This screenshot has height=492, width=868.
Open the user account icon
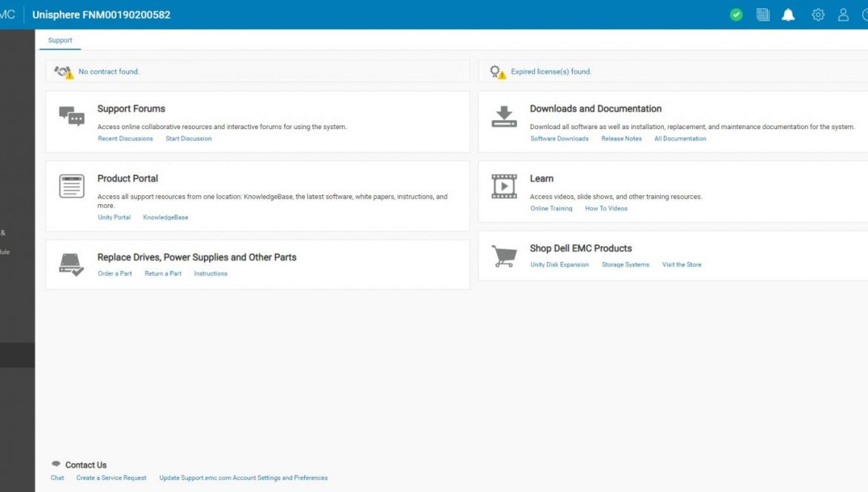pyautogui.click(x=843, y=15)
